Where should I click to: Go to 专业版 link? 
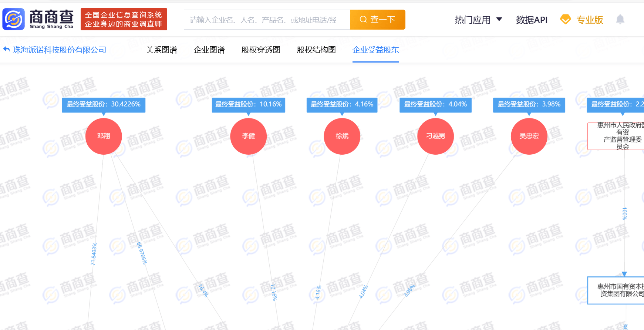(x=590, y=20)
